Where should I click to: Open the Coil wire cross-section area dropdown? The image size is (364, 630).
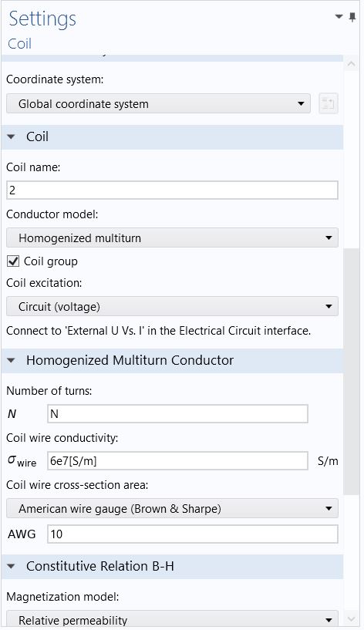pyautogui.click(x=172, y=509)
